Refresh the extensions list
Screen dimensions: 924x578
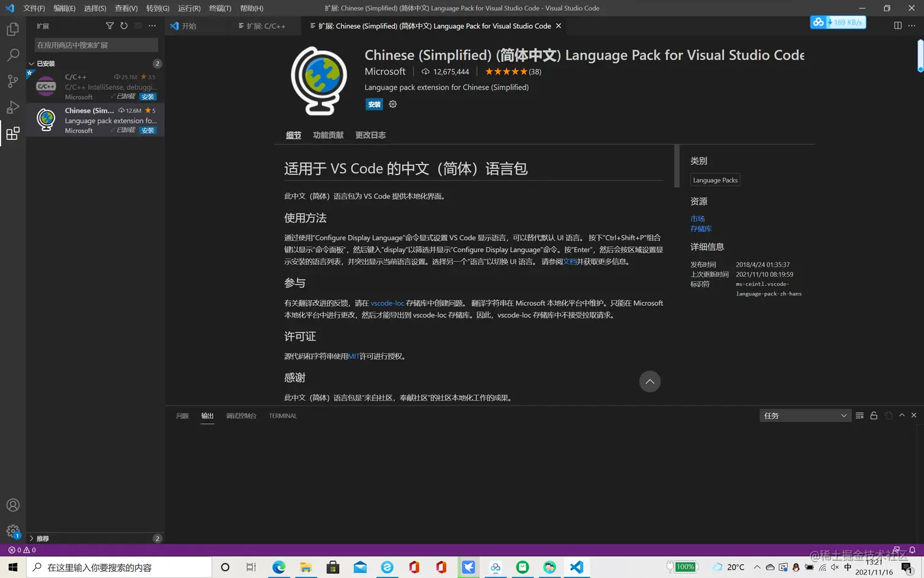124,26
